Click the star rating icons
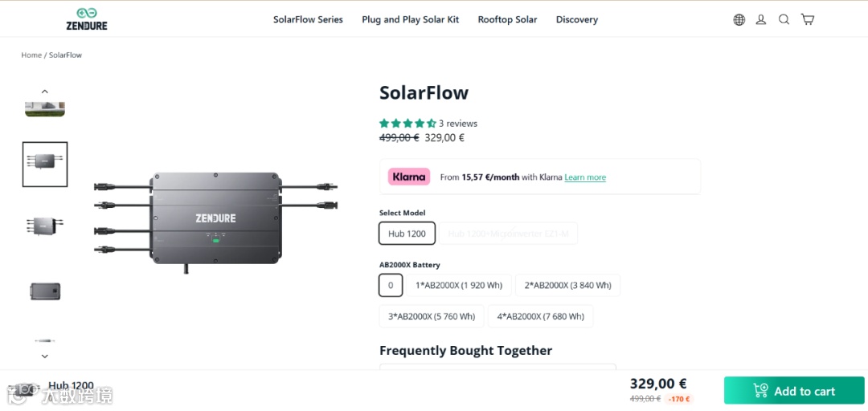This screenshot has width=868, height=411. tap(407, 124)
